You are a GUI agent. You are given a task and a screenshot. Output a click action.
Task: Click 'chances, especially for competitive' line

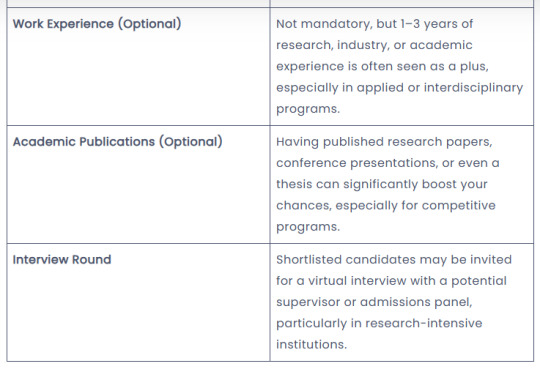coord(386,206)
